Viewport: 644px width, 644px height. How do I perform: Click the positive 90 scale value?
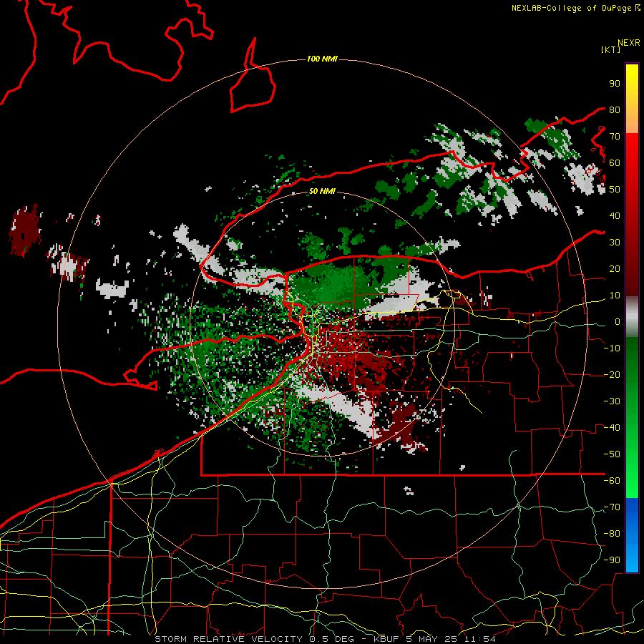coord(615,84)
